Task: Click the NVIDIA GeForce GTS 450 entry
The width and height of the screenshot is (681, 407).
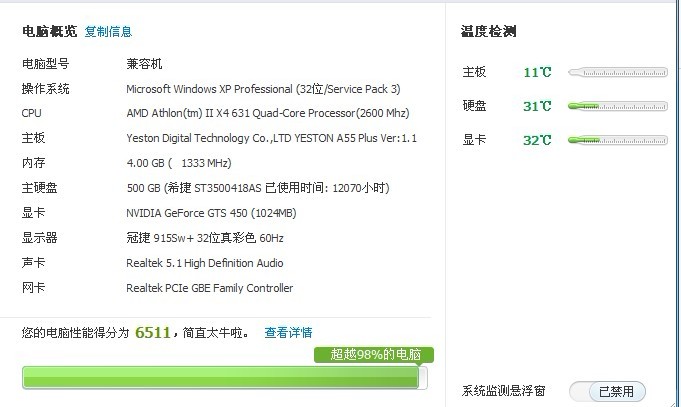Action: click(x=211, y=213)
